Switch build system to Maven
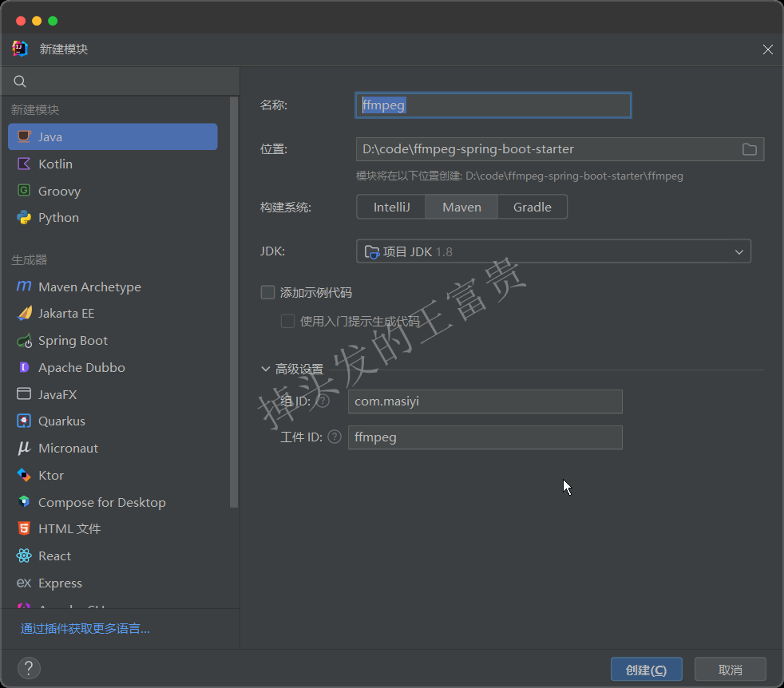The width and height of the screenshot is (784, 688). pyautogui.click(x=461, y=207)
